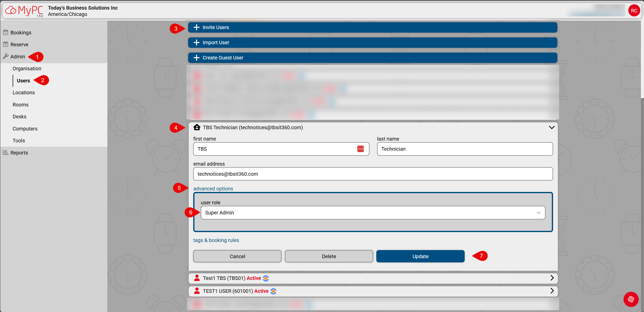Click the Cancel button
The image size is (644, 312).
pyautogui.click(x=237, y=256)
